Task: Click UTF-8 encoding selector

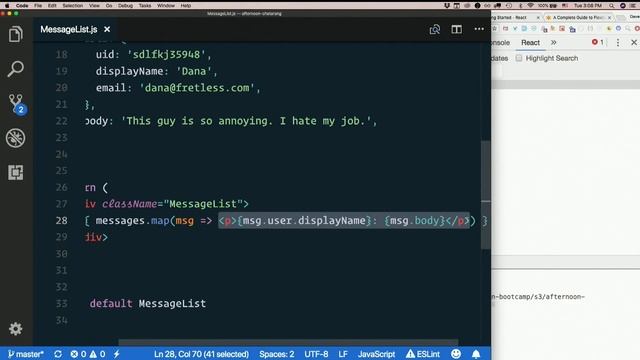Action: [316, 354]
